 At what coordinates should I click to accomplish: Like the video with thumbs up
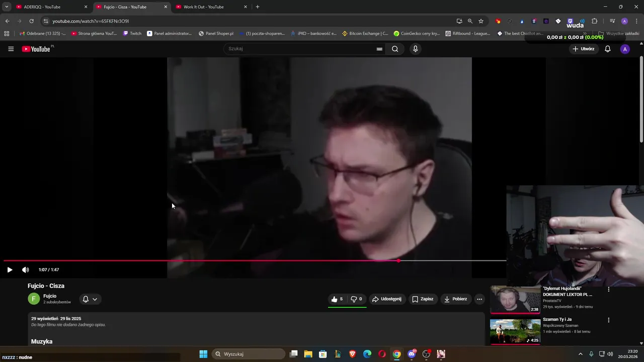tap(337, 299)
